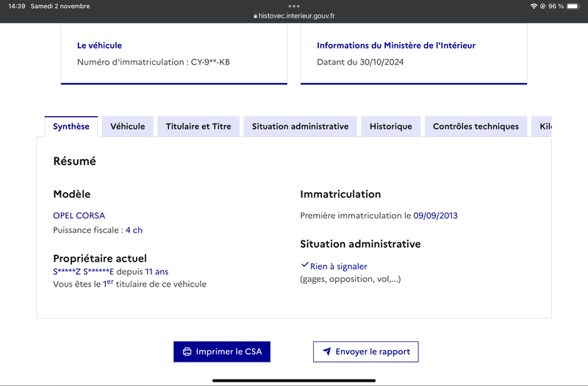Select the Situation administrative tab
588x386 pixels.
coord(300,126)
